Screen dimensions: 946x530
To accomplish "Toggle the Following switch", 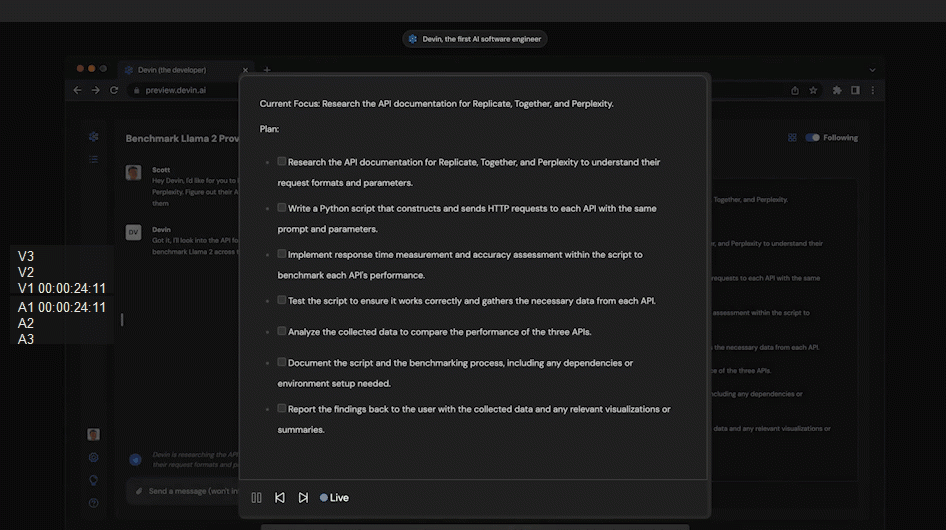I will [x=813, y=138].
